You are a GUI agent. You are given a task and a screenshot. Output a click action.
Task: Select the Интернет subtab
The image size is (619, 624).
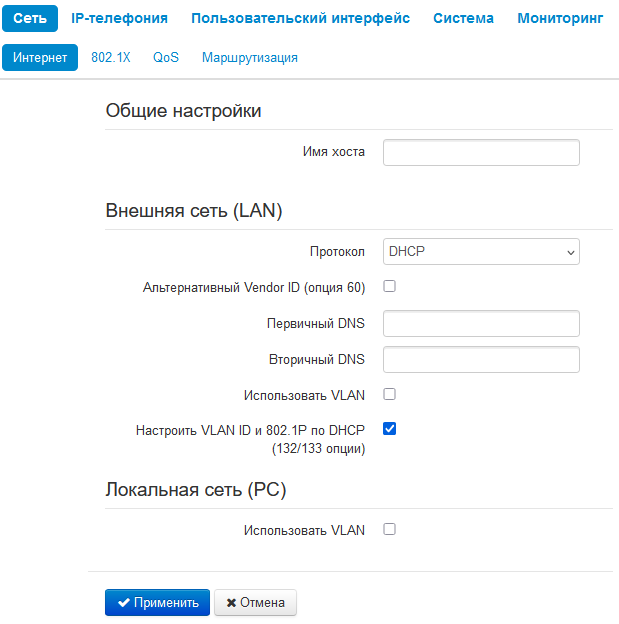coord(40,57)
